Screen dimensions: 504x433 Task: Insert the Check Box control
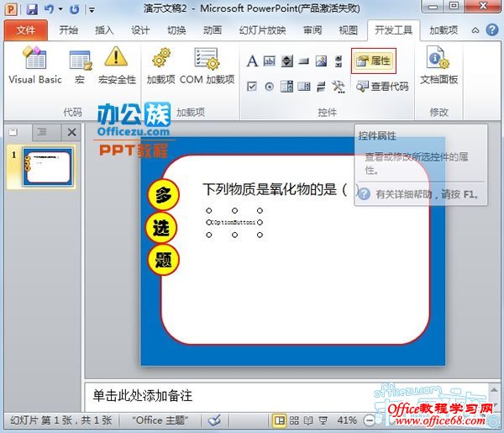[252, 87]
